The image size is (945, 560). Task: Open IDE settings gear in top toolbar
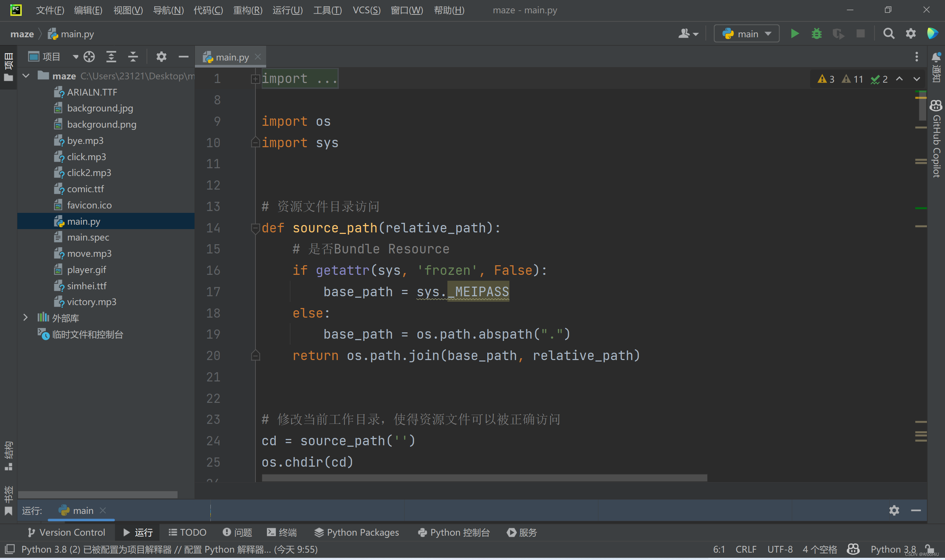coord(911,34)
